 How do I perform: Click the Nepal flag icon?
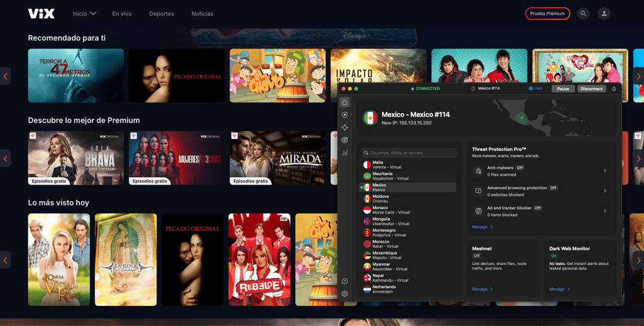367,278
